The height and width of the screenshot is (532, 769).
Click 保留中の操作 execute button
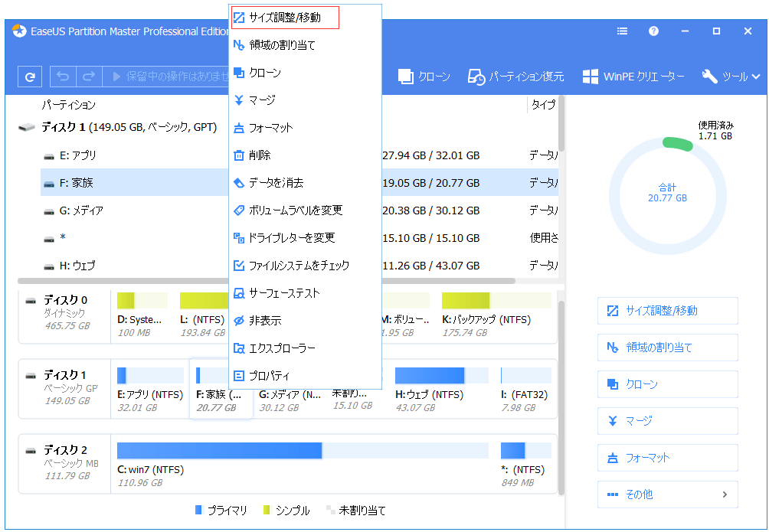click(x=167, y=77)
